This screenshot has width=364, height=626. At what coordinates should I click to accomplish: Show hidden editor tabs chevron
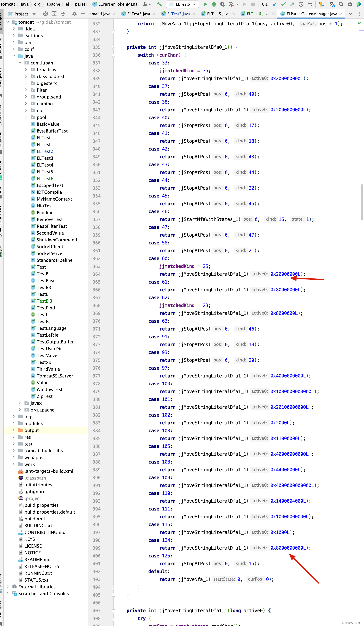click(x=350, y=14)
